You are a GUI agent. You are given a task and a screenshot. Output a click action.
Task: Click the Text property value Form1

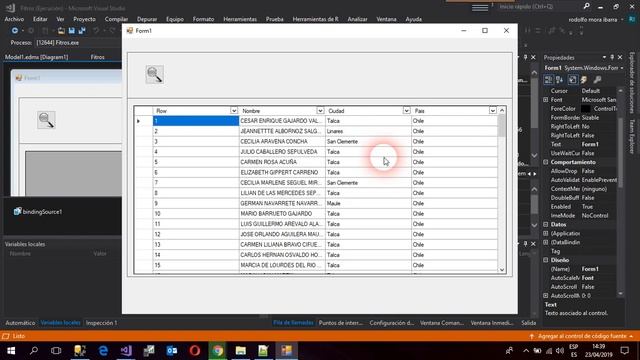pos(590,144)
